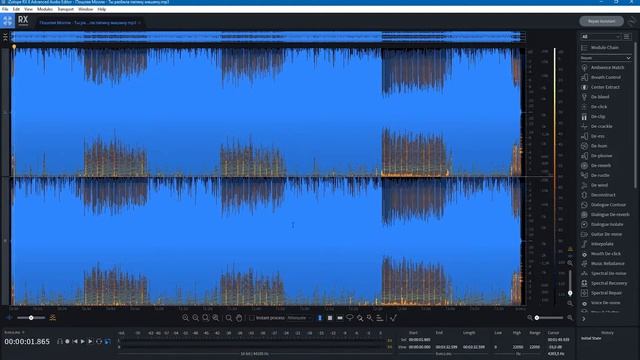This screenshot has height=360, width=640.
Task: Expand the module panel bottom chevron
Action: point(584,319)
